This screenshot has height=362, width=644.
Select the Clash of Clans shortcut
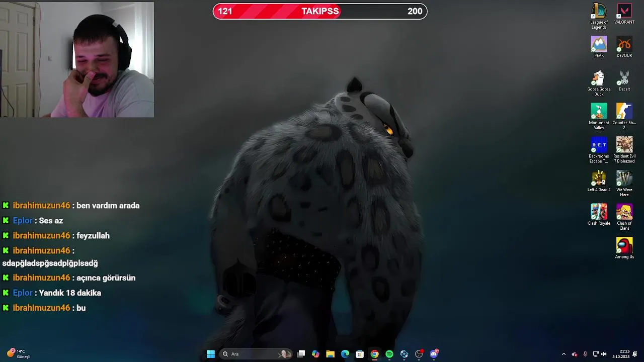click(x=624, y=217)
